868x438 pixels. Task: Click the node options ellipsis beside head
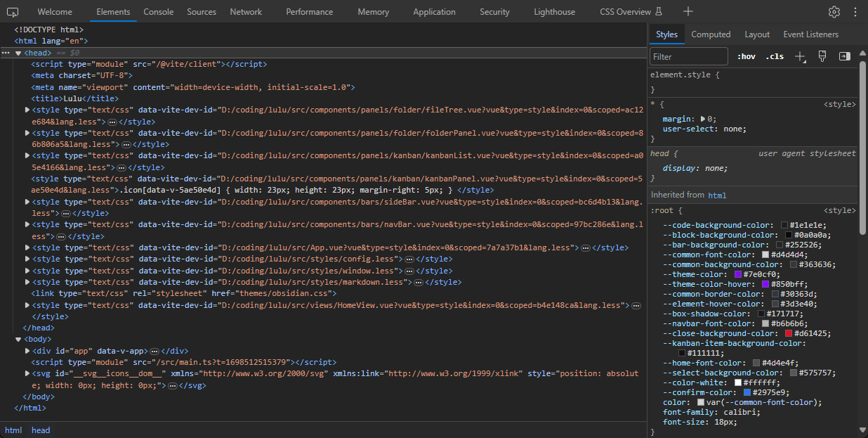[7, 52]
